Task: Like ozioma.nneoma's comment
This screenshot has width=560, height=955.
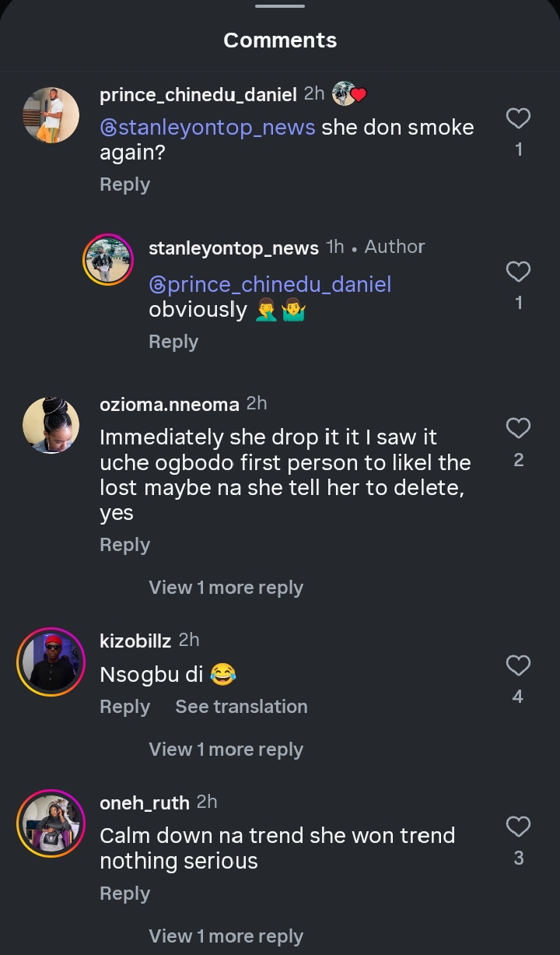Action: coord(518,428)
